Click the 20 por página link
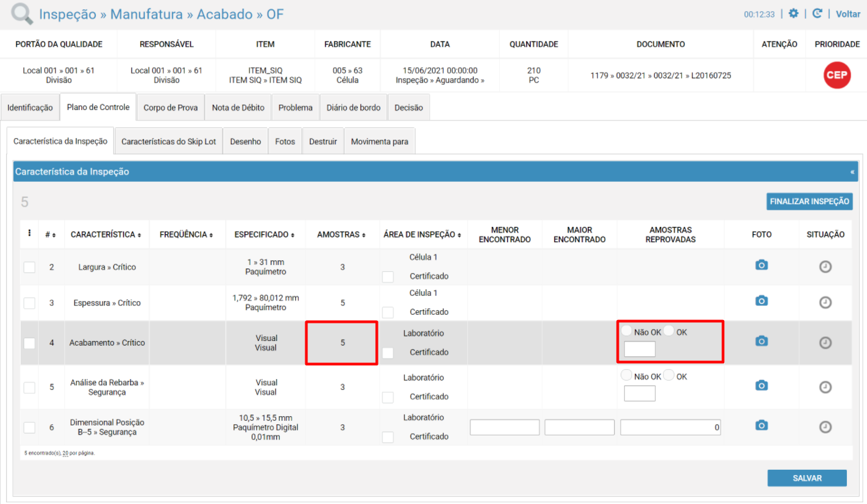The image size is (867, 504). [65, 453]
